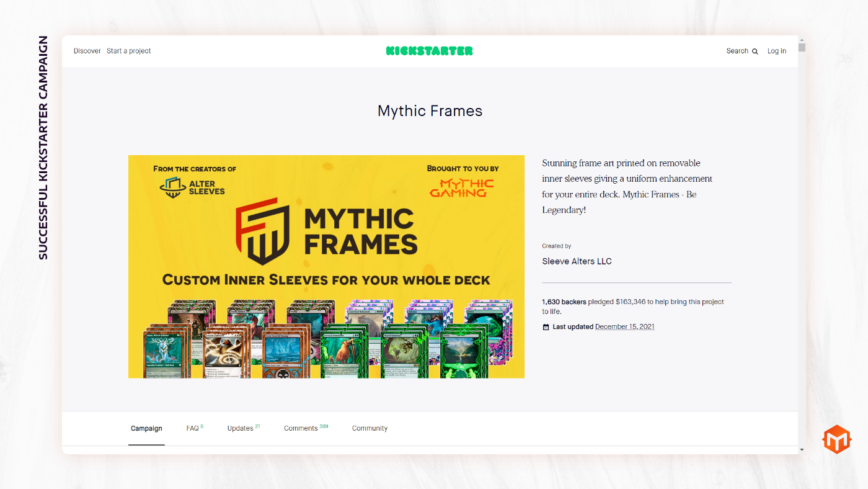
Task: Click the scrollbar up arrow
Action: (x=802, y=39)
